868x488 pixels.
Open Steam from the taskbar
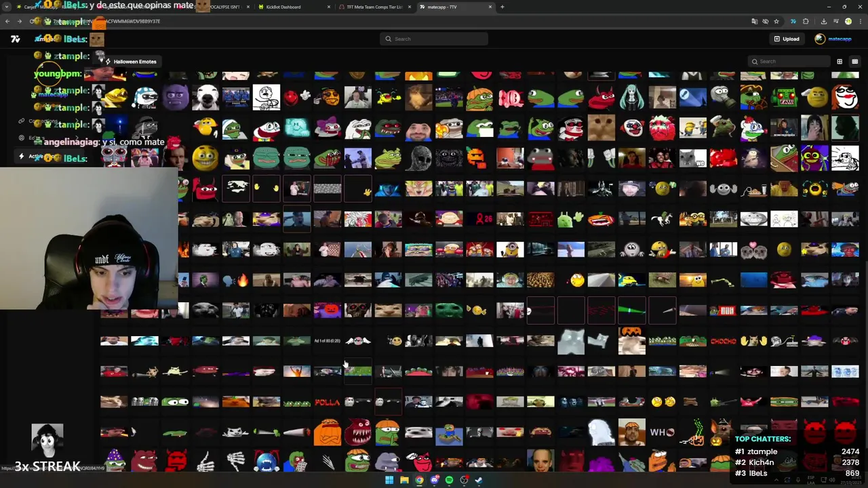click(479, 480)
